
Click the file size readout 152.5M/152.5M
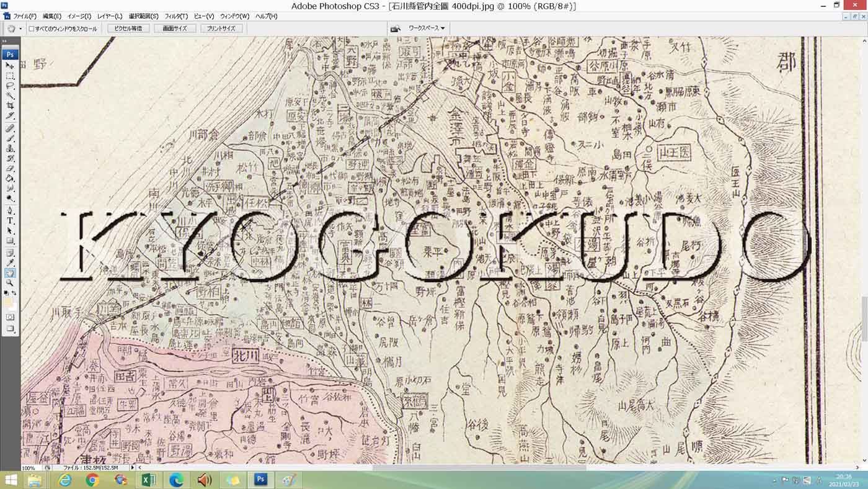91,468
